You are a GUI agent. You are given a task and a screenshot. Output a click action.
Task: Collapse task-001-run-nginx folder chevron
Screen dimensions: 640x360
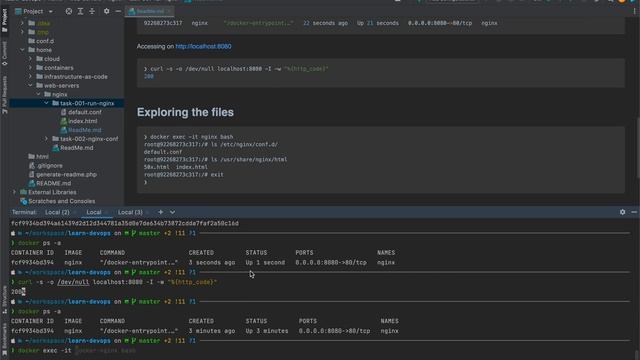pos(47,103)
